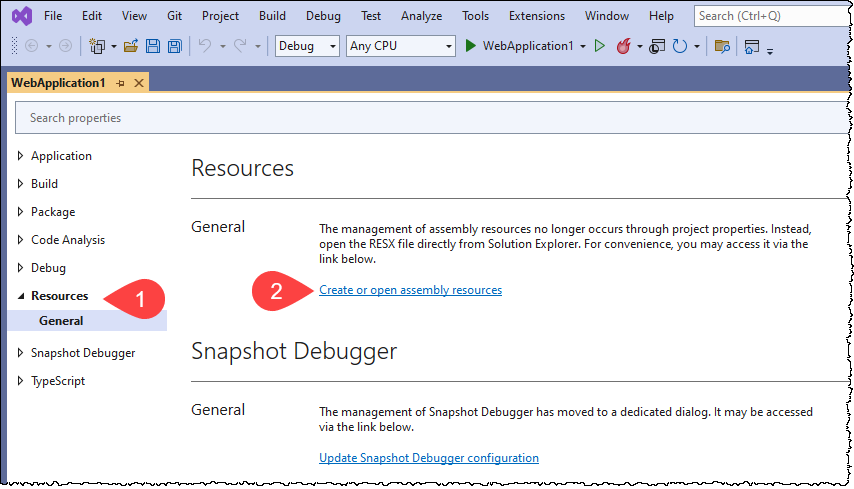This screenshot has width=854, height=489.
Task: Open the Build menu
Action: (272, 16)
